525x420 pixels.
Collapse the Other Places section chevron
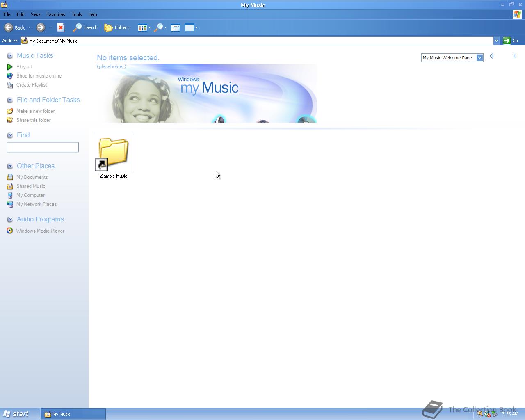point(10,166)
